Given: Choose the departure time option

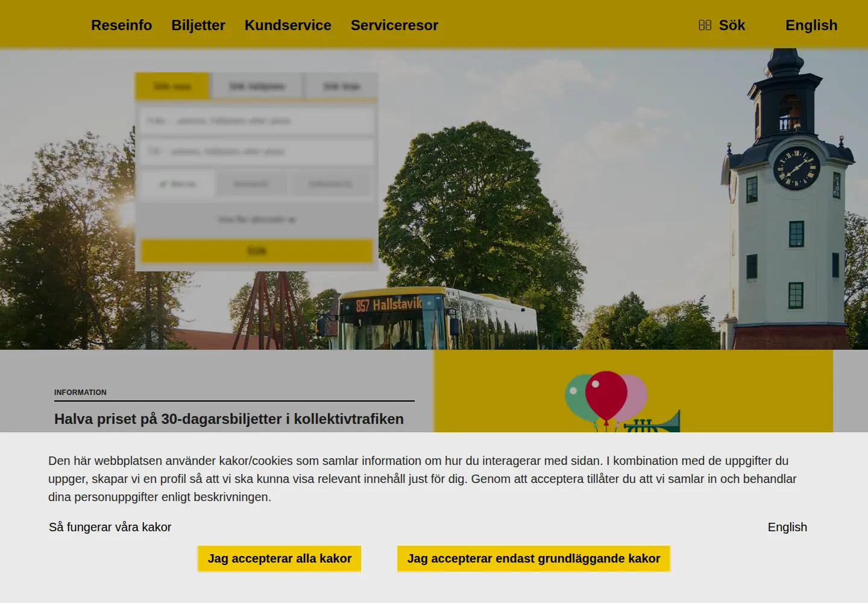Looking at the screenshot, I should click(x=251, y=184).
